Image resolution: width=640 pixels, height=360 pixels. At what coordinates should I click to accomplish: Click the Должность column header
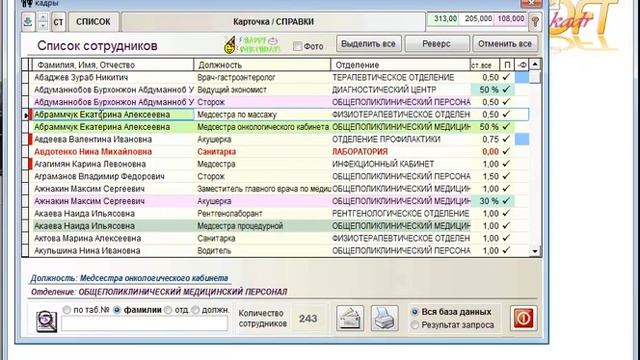tap(262, 65)
